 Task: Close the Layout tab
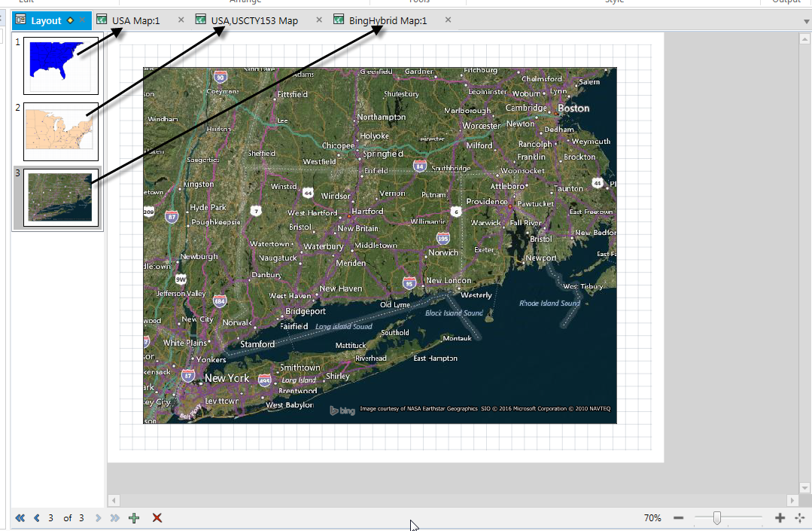82,20
